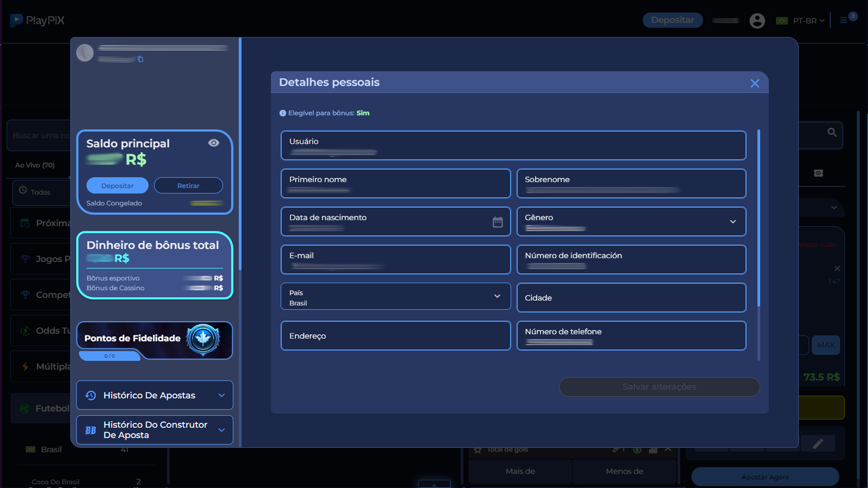Screen dimensions: 868x488
Task: Expand Histórico De Apostas section
Action: [x=155, y=395]
